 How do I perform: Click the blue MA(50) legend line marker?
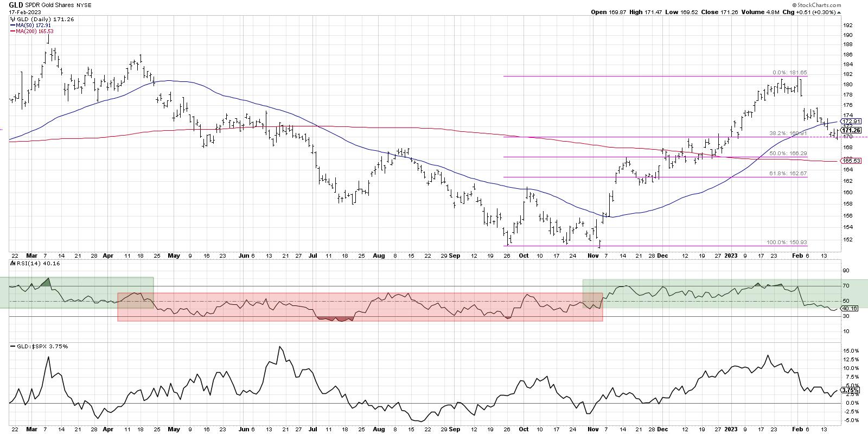click(12, 25)
